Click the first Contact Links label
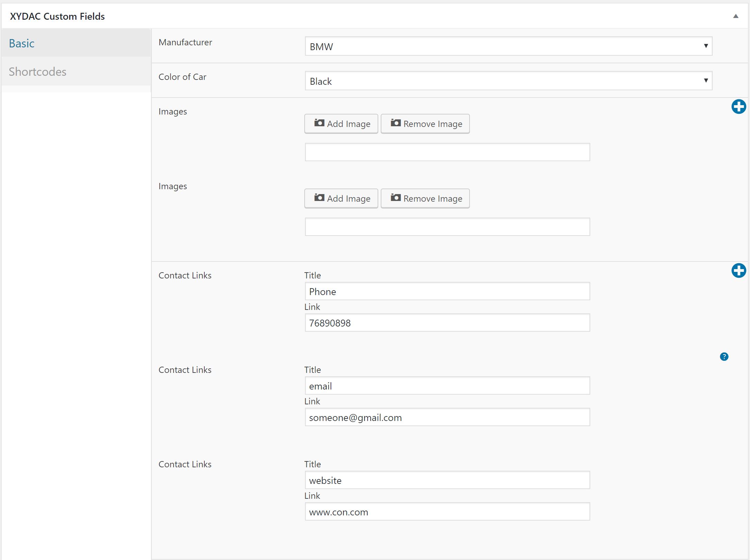Screen dimensions: 750x560 pos(185,275)
